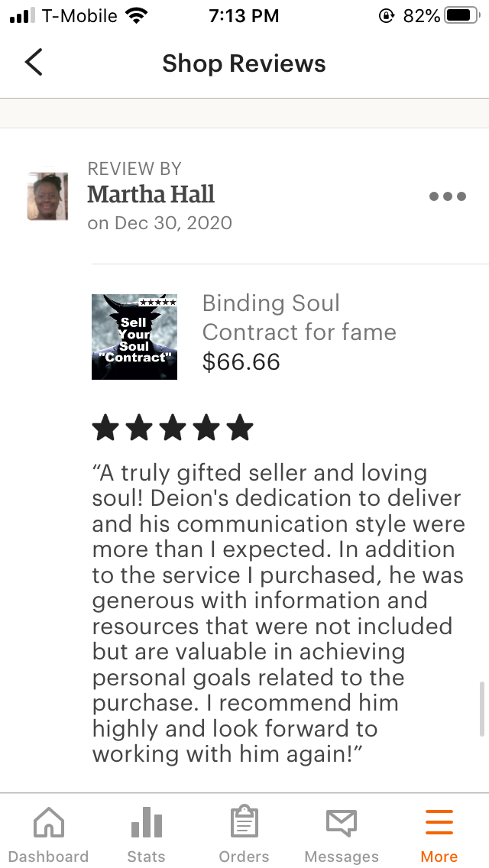Open Binding Soul Contract for fame listing
Image resolution: width=489 pixels, height=868 pixels.
299,318
